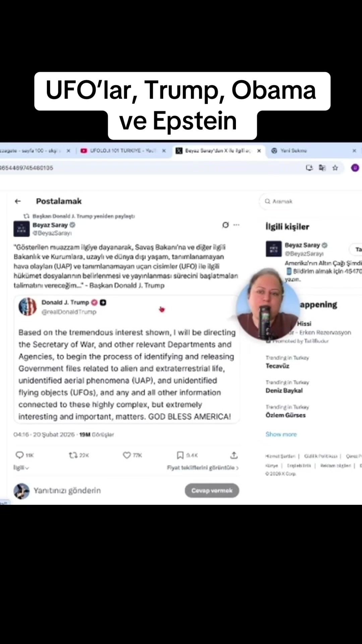362x644 pixels.
Task: Click your reply avatar beside Yanıtınızı gönderin
Action: (x=21, y=491)
